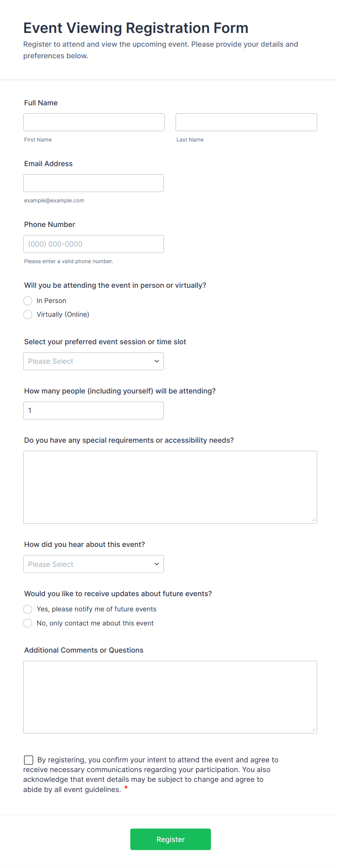The height and width of the screenshot is (868, 337).
Task: Focus the Email Address text box
Action: (x=93, y=183)
